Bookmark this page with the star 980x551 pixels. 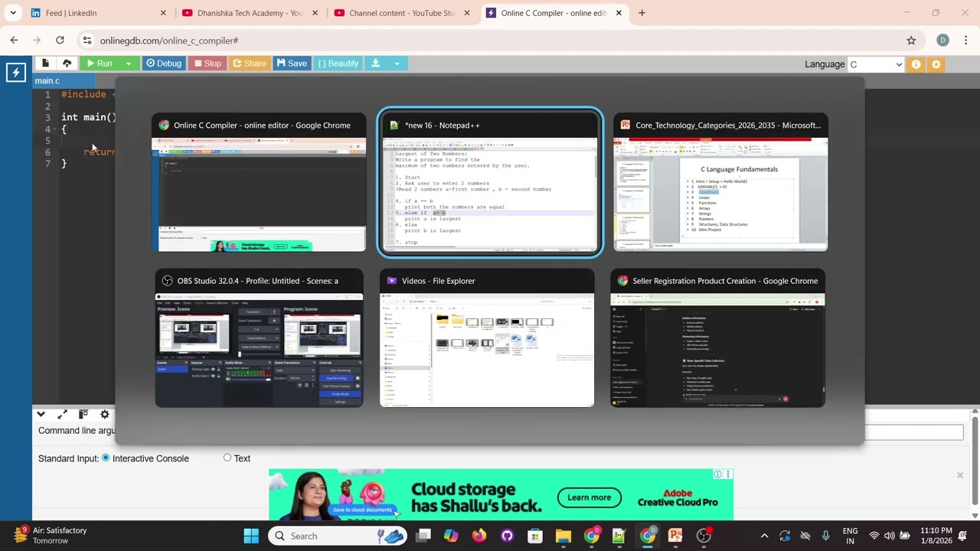(x=911, y=41)
